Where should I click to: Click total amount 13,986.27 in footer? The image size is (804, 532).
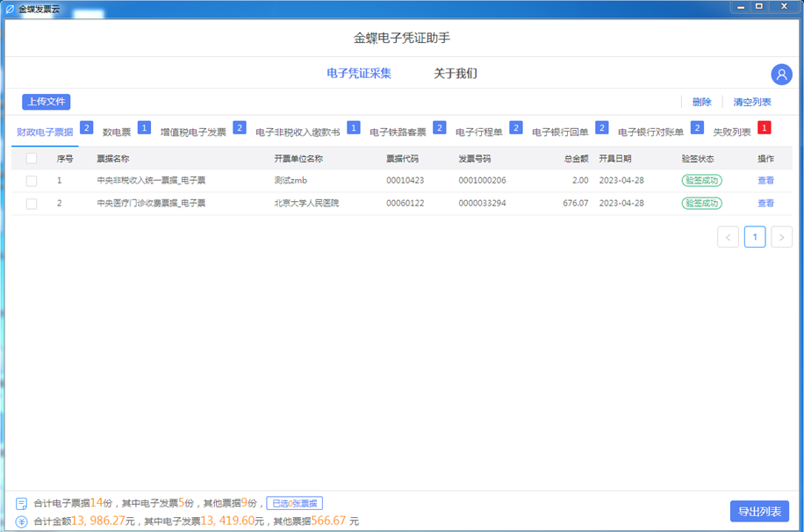pos(98,521)
